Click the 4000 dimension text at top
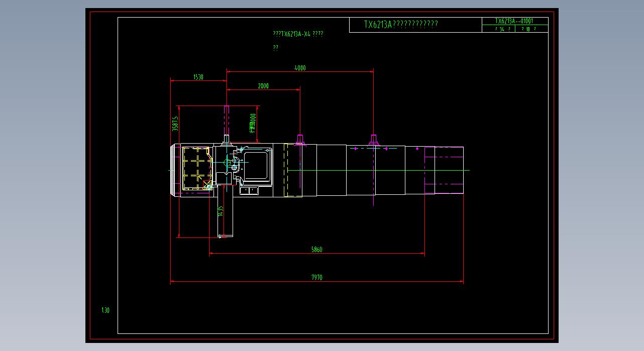Viewport: 644px width, 351px height. tap(300, 68)
